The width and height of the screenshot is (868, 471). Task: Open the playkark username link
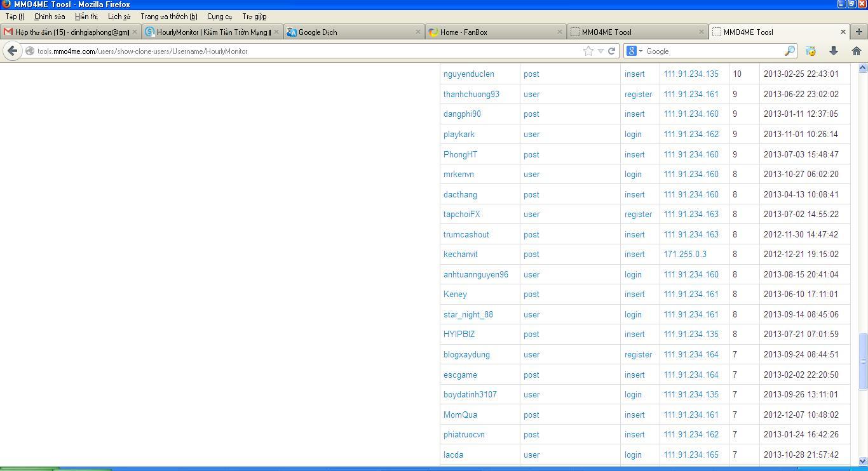coord(459,135)
